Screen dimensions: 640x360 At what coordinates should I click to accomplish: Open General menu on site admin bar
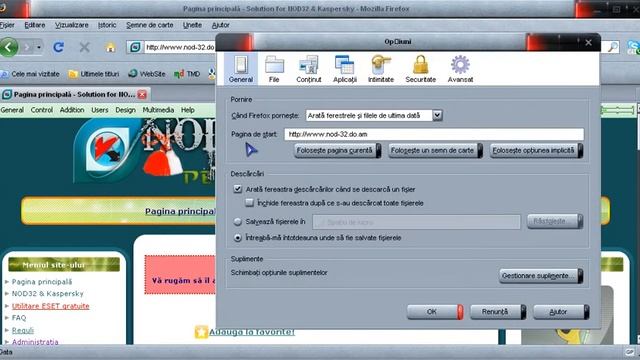point(12,110)
